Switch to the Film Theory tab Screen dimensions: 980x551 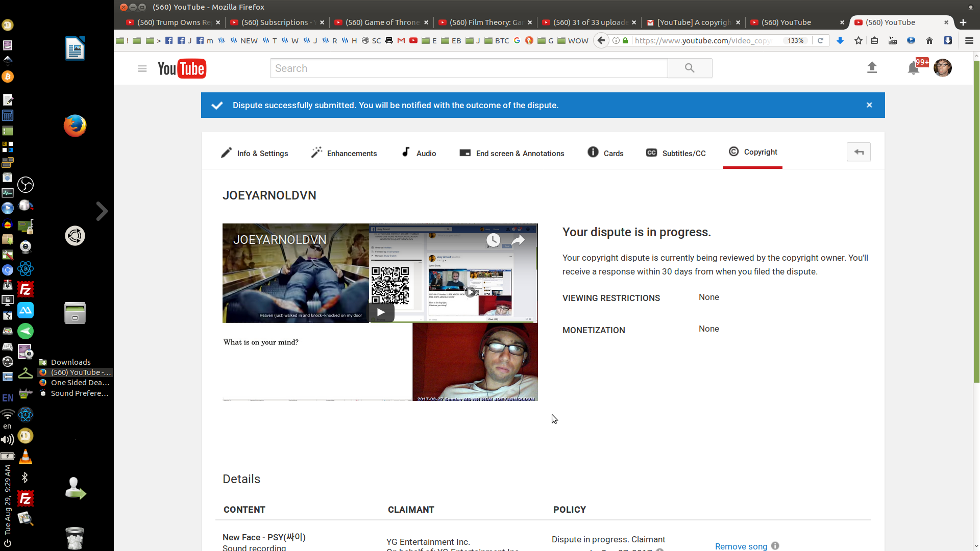click(485, 22)
